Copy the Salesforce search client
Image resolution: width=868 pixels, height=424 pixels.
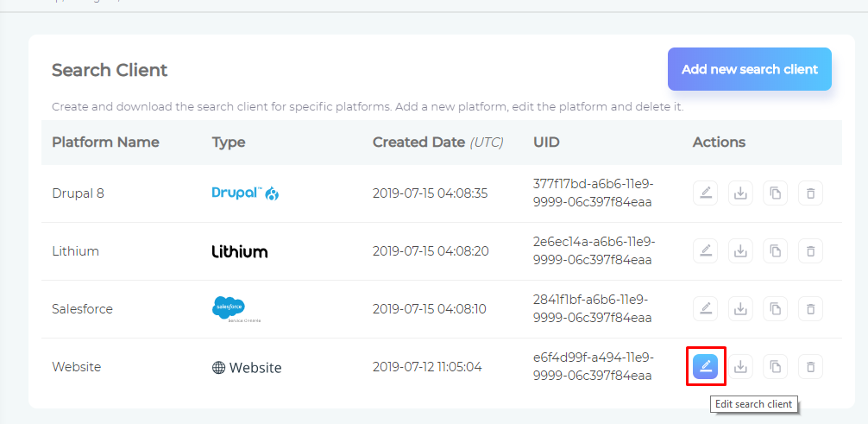tap(775, 309)
